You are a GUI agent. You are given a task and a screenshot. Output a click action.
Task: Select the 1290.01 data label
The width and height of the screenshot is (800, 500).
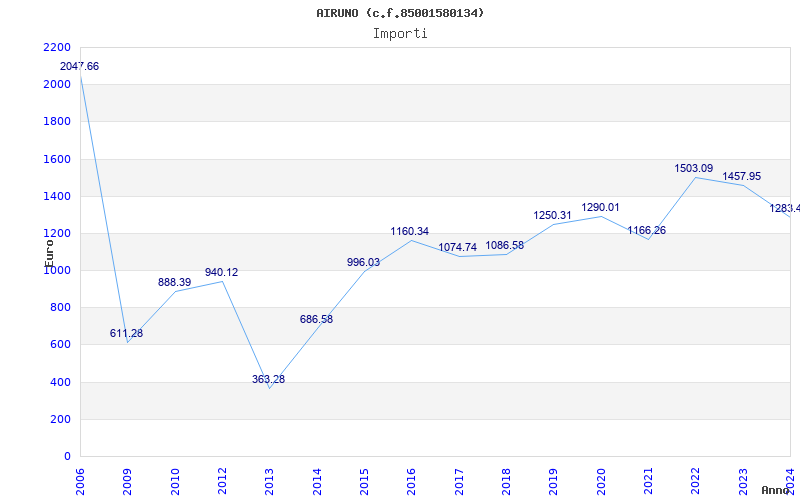pyautogui.click(x=601, y=208)
